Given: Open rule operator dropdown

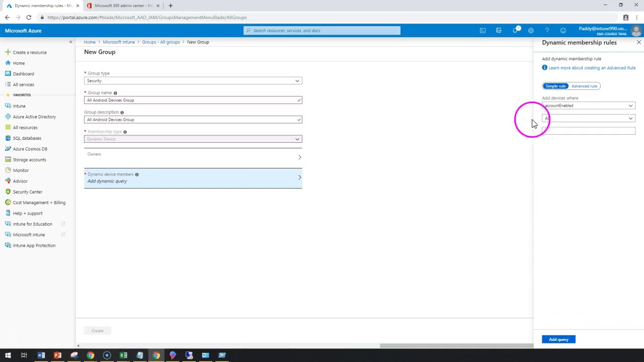Looking at the screenshot, I should tap(589, 118).
